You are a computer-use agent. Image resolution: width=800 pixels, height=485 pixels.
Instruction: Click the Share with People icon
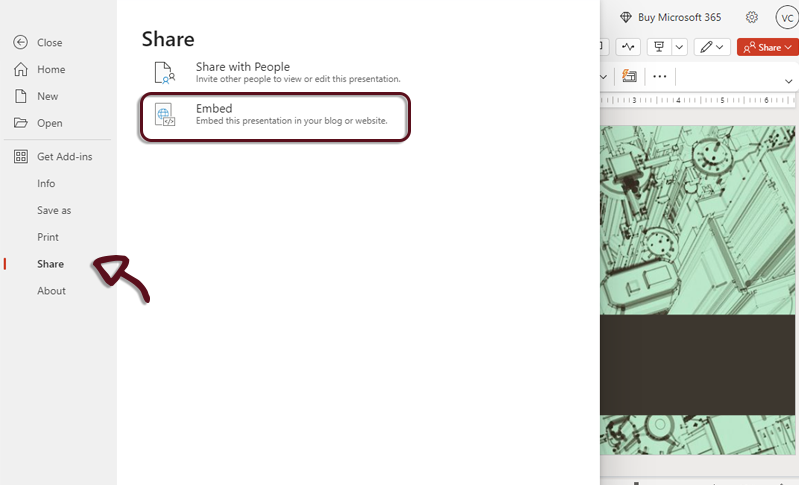(x=165, y=73)
